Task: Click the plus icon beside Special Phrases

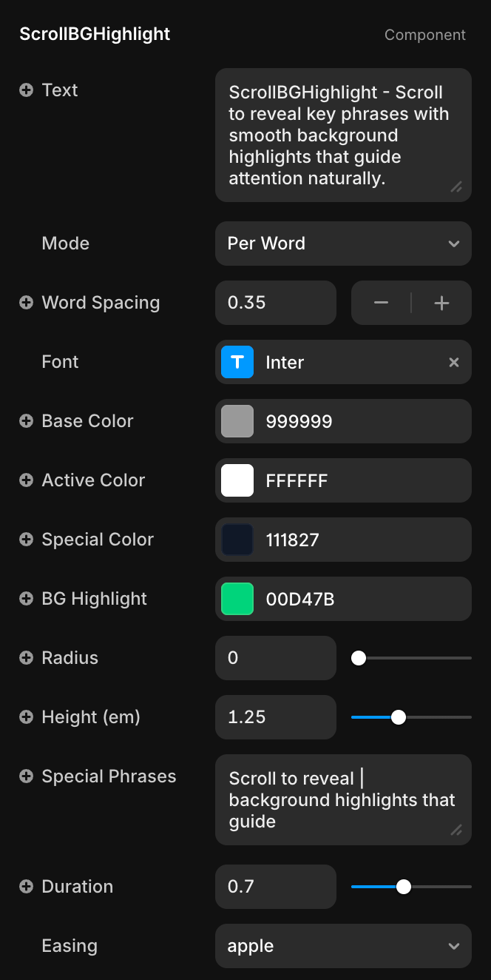Action: click(26, 776)
